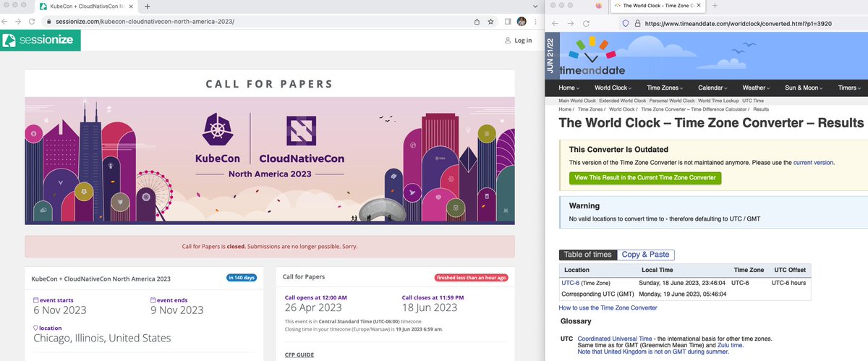Switch to the Copy & Paste tab
The image size is (868, 361).
(646, 255)
